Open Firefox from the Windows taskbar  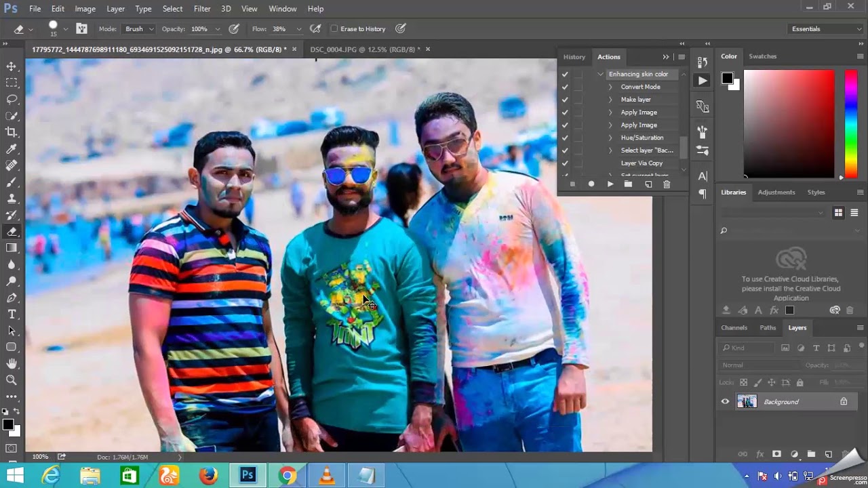point(208,476)
